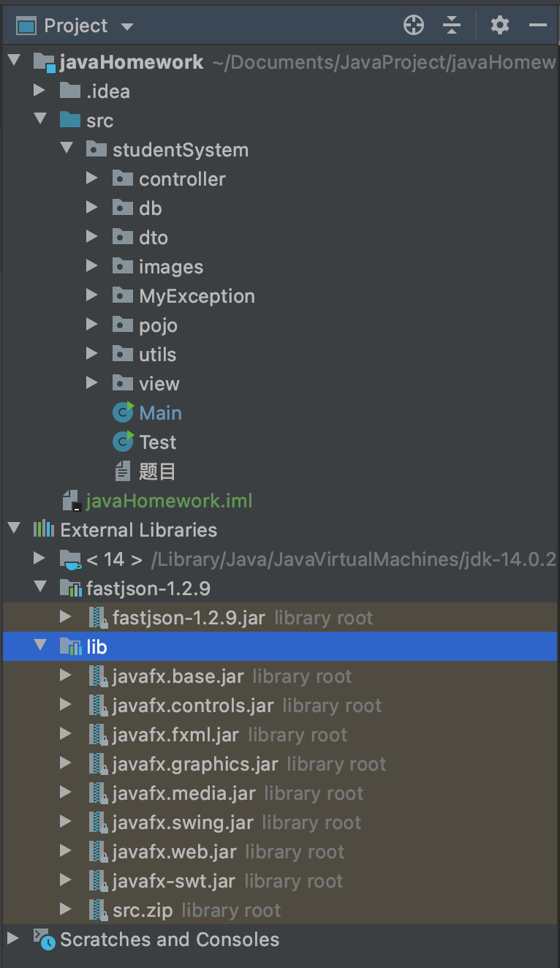The height and width of the screenshot is (968, 560).
Task: Click the blue src source folder icon
Action: tap(70, 120)
